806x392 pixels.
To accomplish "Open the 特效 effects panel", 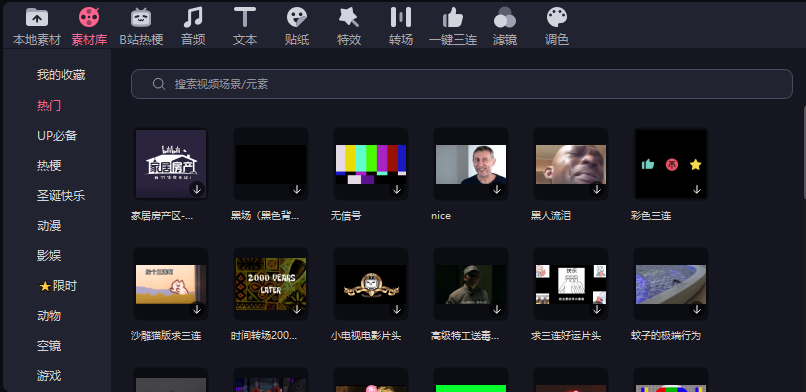I will 349,27.
